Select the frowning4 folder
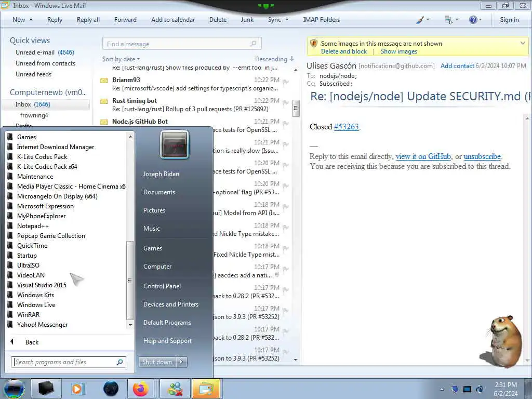Screen dimensions: 532x399 coord(34,115)
